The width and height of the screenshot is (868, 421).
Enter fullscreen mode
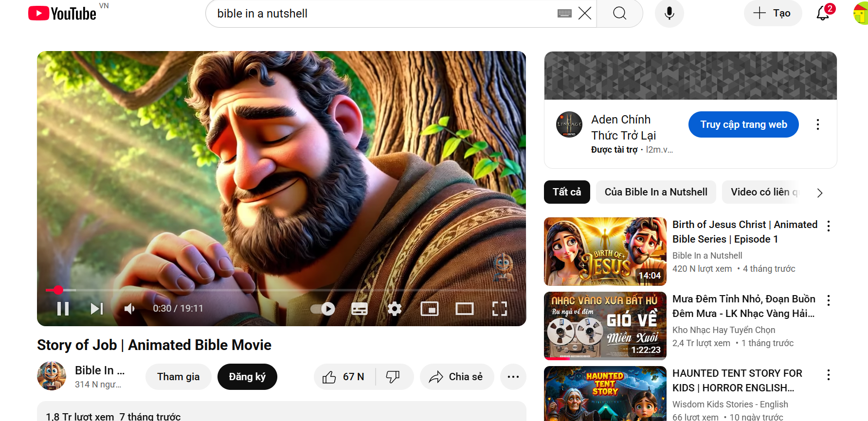coord(500,309)
